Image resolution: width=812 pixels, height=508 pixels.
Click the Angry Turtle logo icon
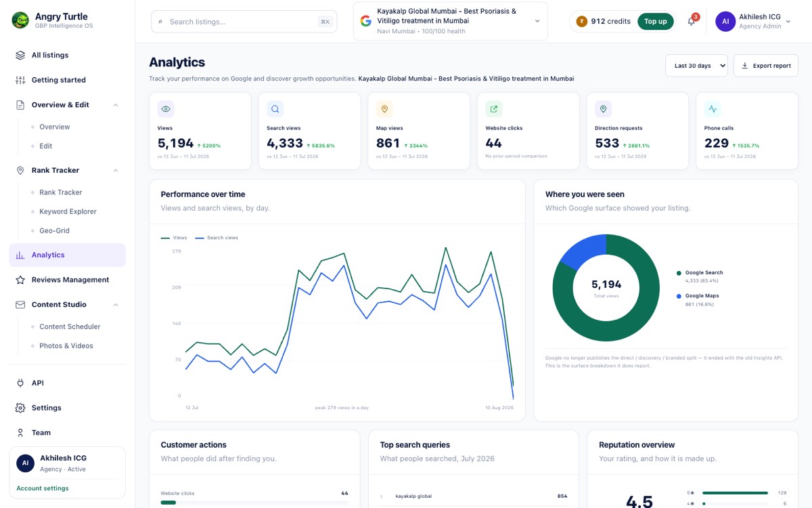pyautogui.click(x=20, y=20)
